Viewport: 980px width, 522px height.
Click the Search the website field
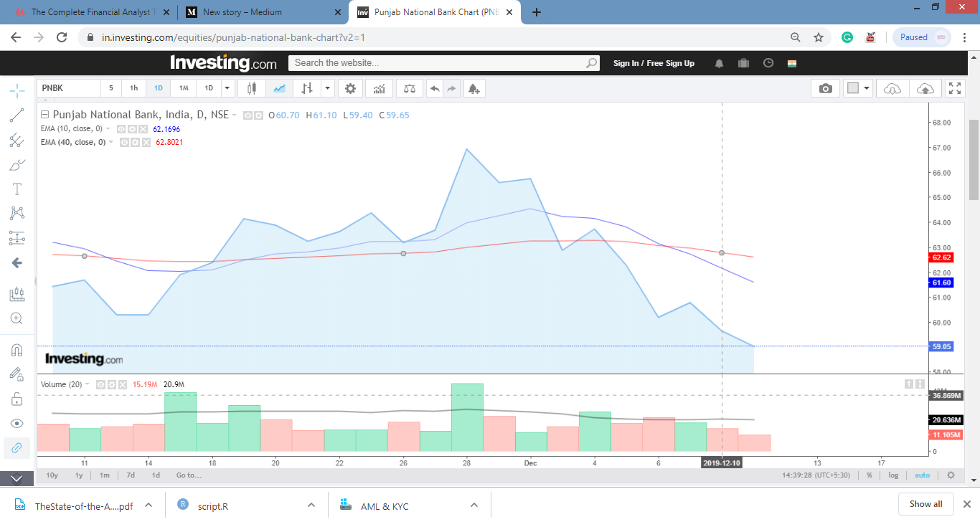pyautogui.click(x=444, y=63)
